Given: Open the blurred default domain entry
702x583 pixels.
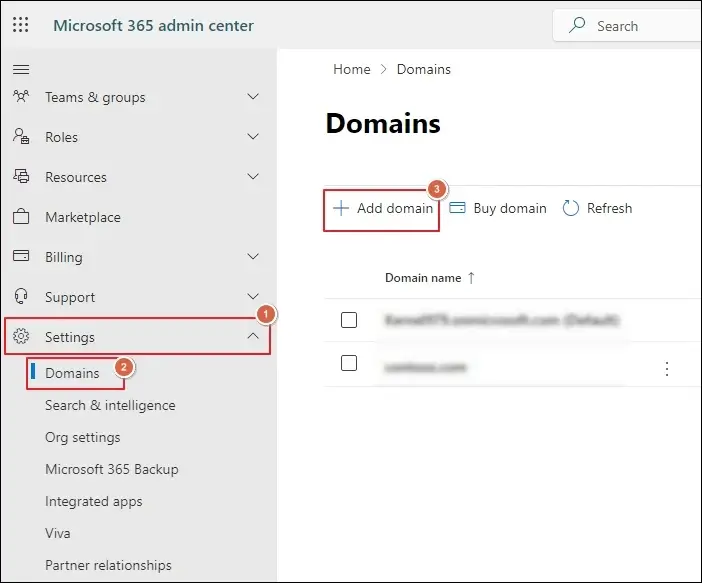Looking at the screenshot, I should 502,320.
